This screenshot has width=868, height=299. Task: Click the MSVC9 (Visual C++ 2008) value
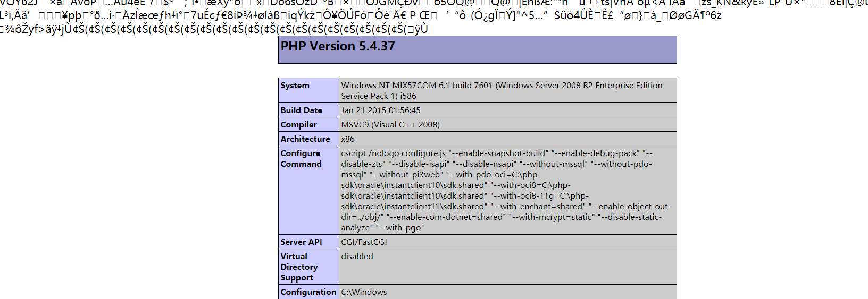click(390, 125)
